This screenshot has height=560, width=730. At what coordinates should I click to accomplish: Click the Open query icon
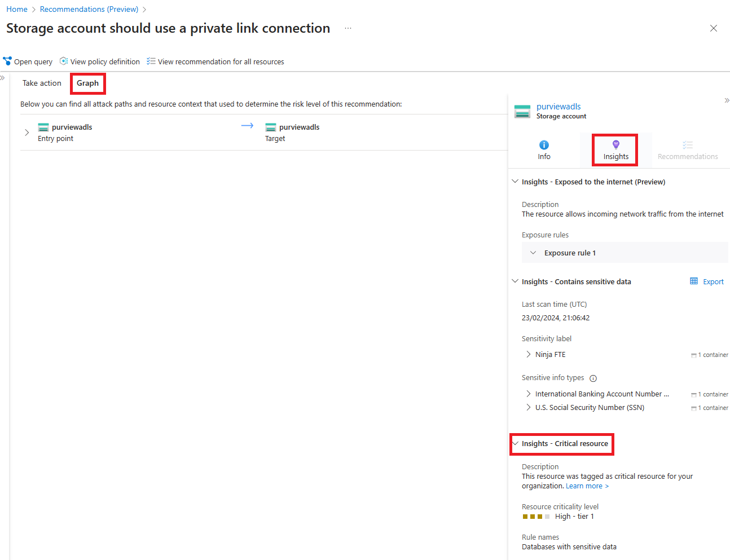pos(7,61)
